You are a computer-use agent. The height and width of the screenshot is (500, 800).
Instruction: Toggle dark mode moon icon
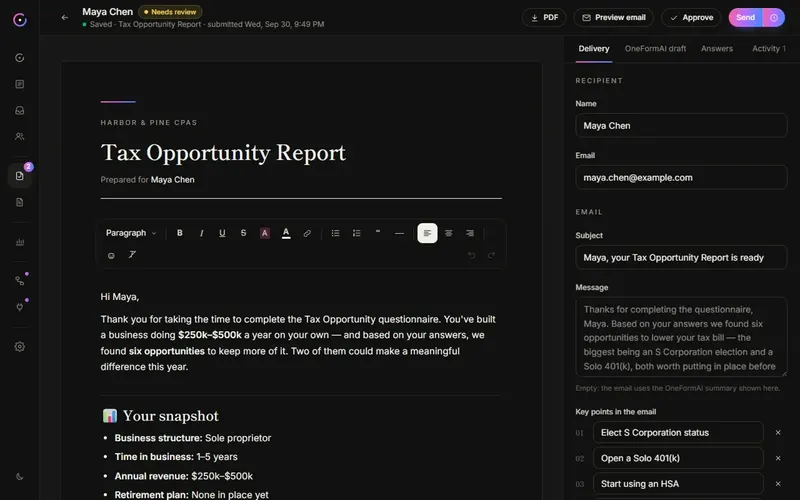click(19, 477)
